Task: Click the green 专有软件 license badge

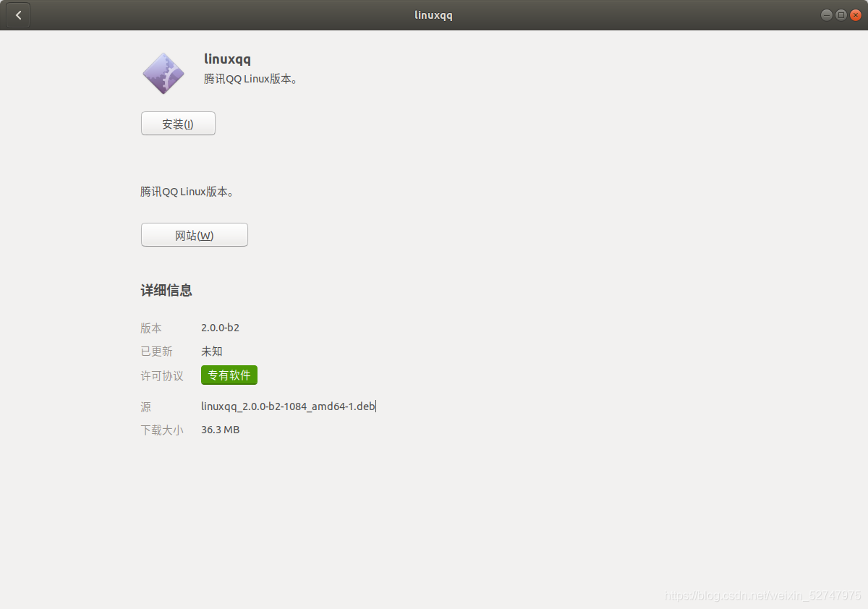Action: (x=229, y=375)
